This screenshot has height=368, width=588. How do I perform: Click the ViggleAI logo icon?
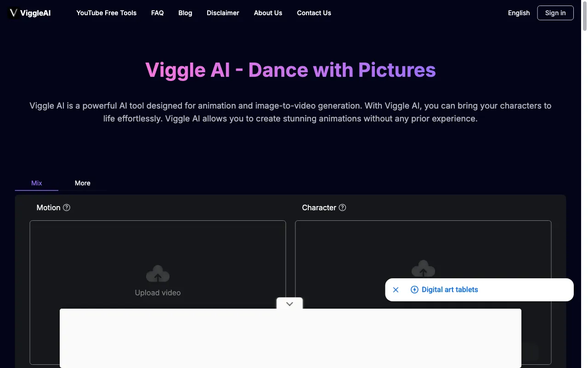pos(14,13)
